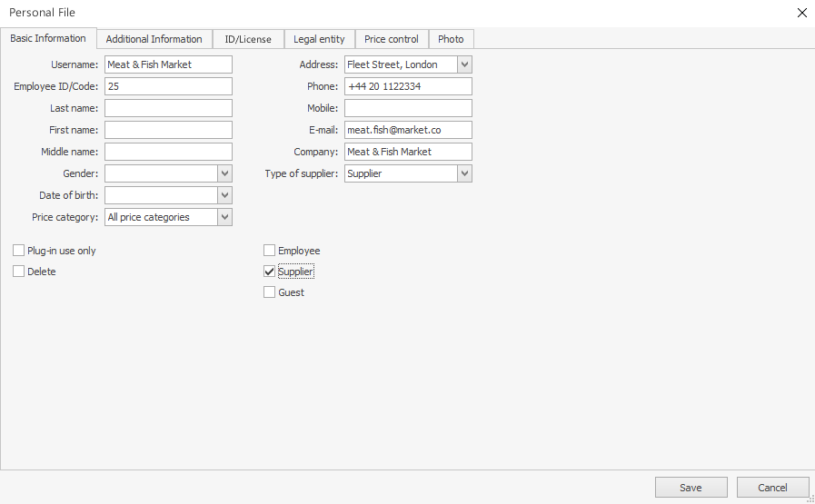Uncheck the Supplier checkbox
Image resolution: width=815 pixels, height=504 pixels.
(x=270, y=272)
